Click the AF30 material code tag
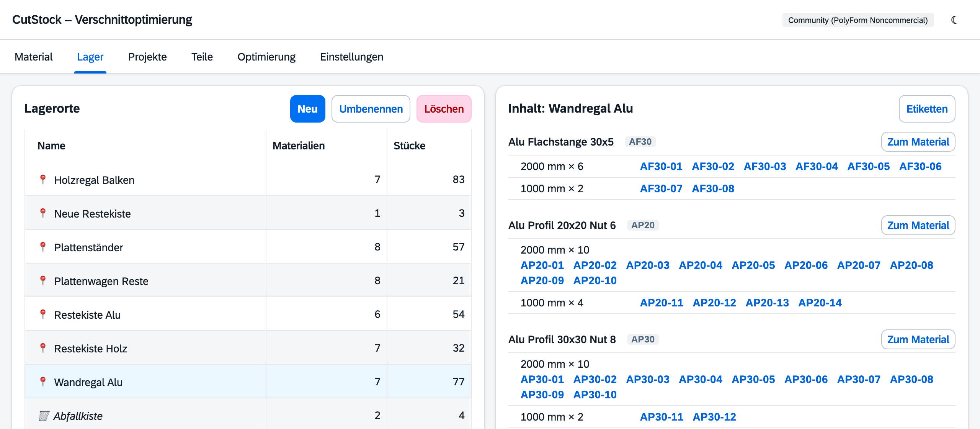The width and height of the screenshot is (980, 429). 640,142
